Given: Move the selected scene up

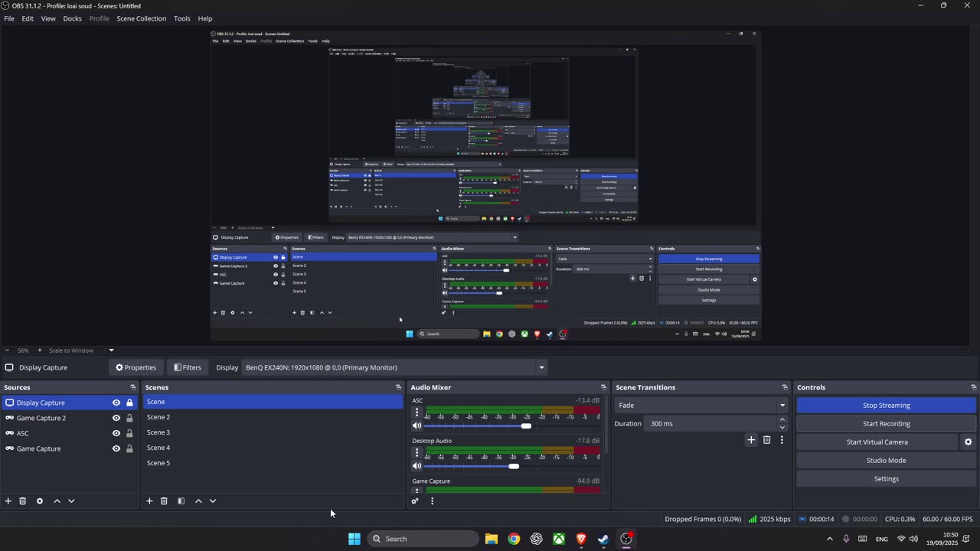Looking at the screenshot, I should point(198,501).
